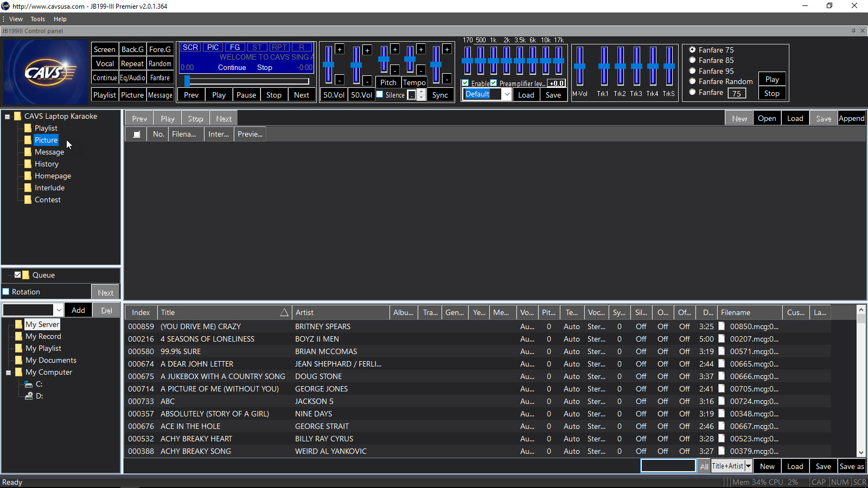Click the song progress seek bar

(247, 81)
